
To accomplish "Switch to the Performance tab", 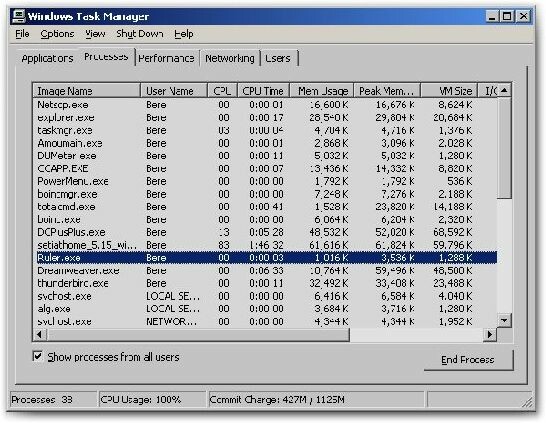I will click(166, 58).
